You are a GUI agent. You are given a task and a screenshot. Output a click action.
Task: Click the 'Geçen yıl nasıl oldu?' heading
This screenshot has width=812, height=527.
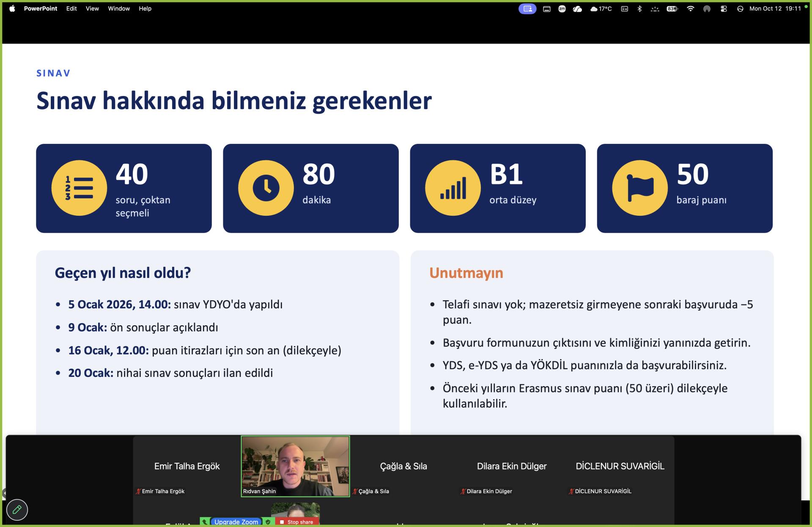tap(123, 273)
